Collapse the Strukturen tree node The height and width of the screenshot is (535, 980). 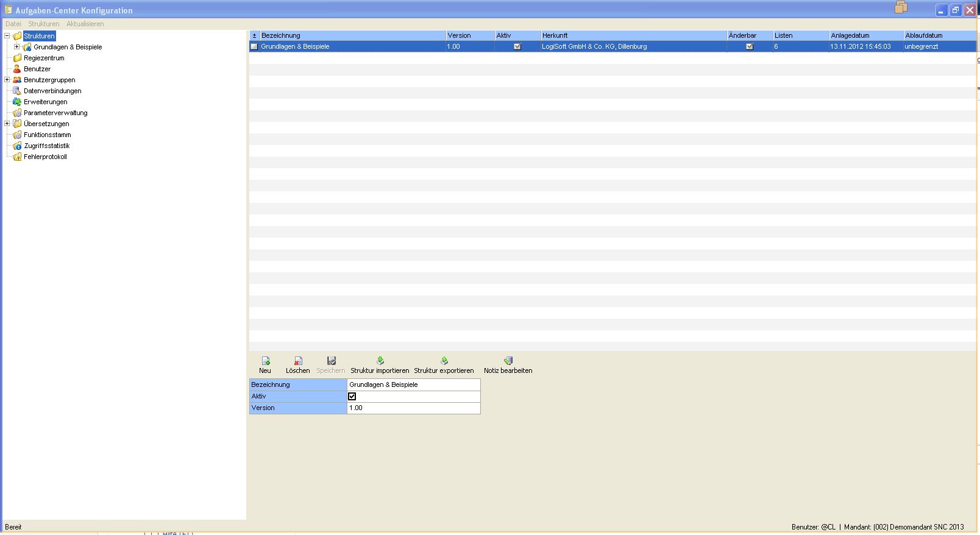pos(7,36)
